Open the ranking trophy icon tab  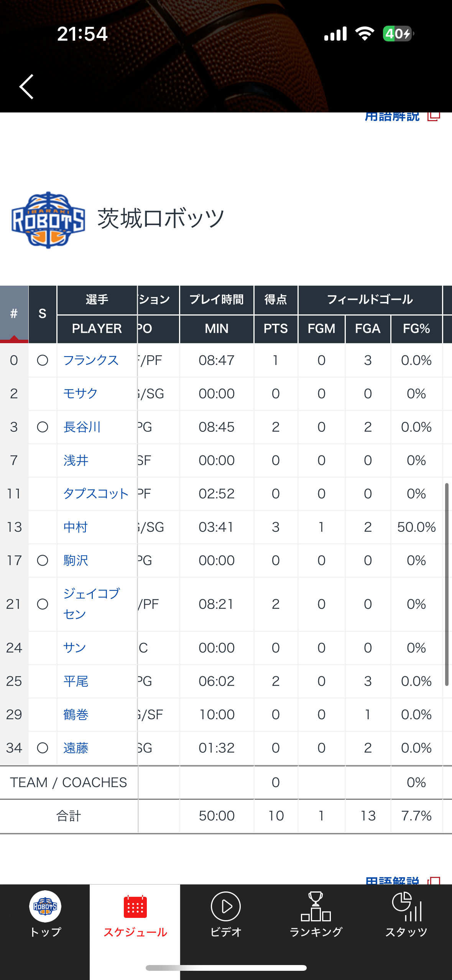[316, 906]
